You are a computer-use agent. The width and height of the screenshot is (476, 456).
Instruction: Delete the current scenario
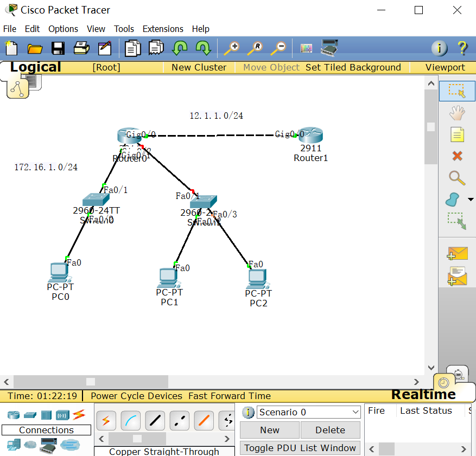pos(330,430)
